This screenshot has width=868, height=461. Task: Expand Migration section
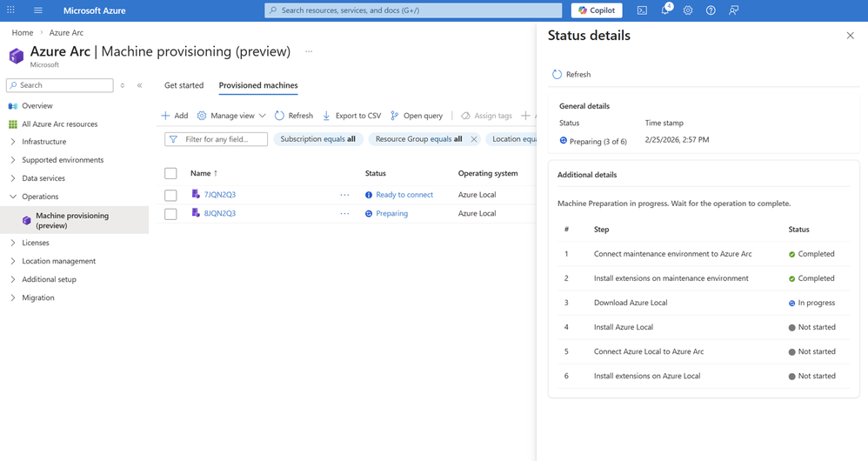(38, 297)
